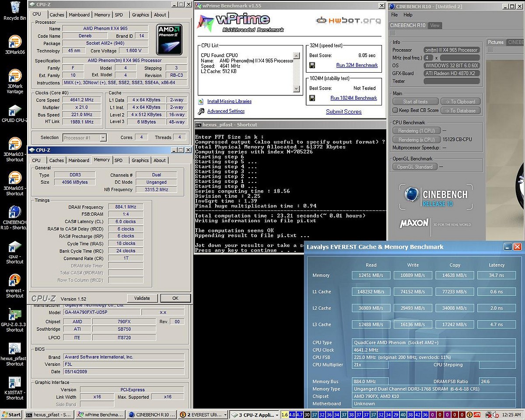
Task: Click Run 1024M Benchmark link
Action: point(354,98)
